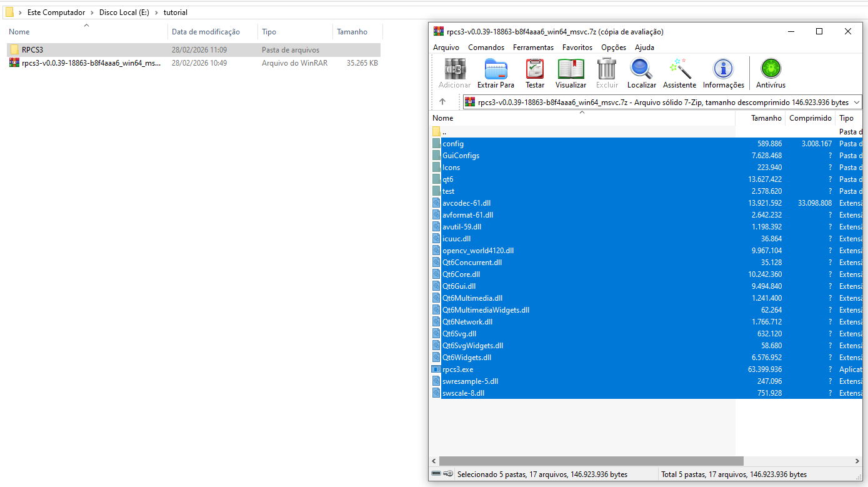Expand chevron before Este Computador breadcrumb
This screenshot has width=868, height=487.
pos(21,13)
